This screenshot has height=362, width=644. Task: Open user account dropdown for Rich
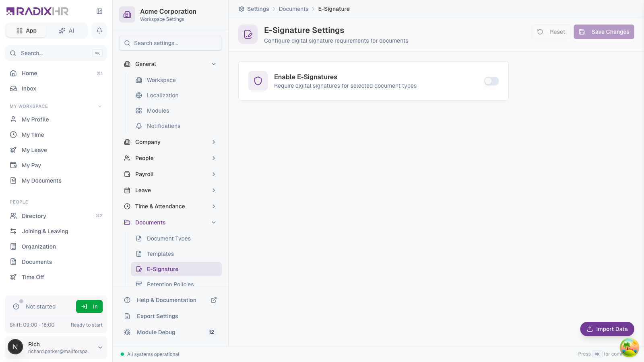coord(100,348)
